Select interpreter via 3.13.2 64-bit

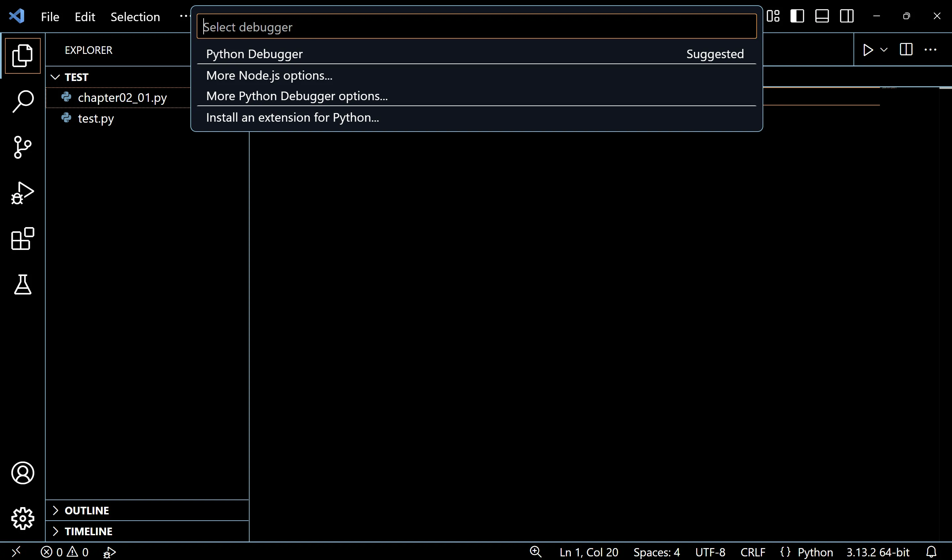[x=878, y=552]
